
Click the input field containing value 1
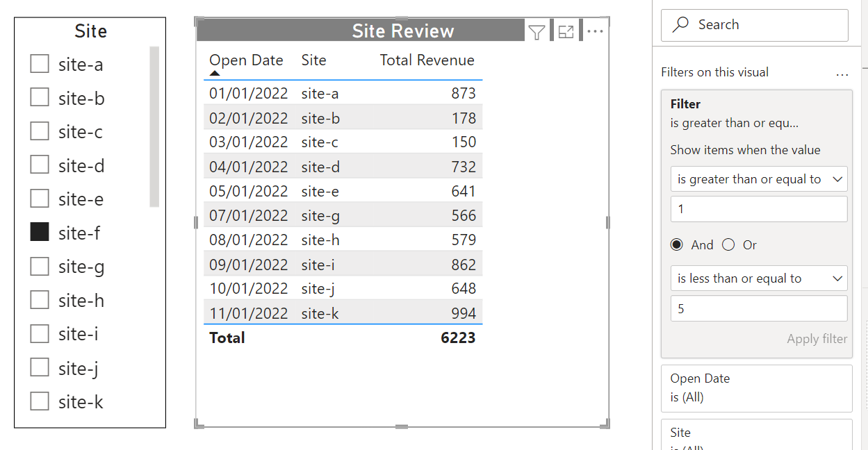click(x=759, y=209)
